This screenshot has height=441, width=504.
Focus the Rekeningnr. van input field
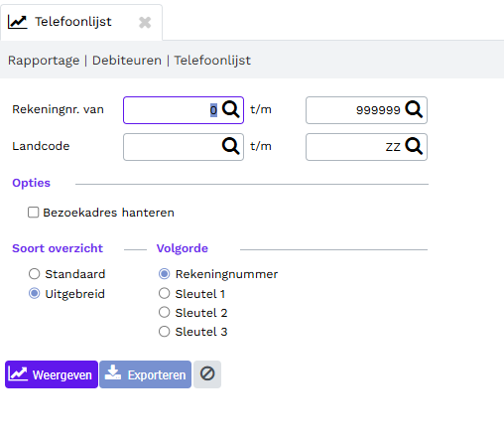click(x=171, y=110)
